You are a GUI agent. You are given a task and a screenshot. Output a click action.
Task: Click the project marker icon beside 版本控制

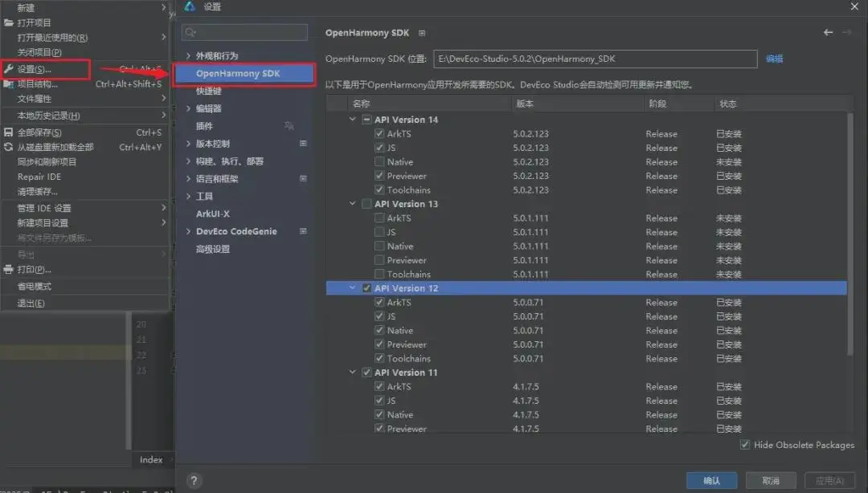tap(303, 143)
